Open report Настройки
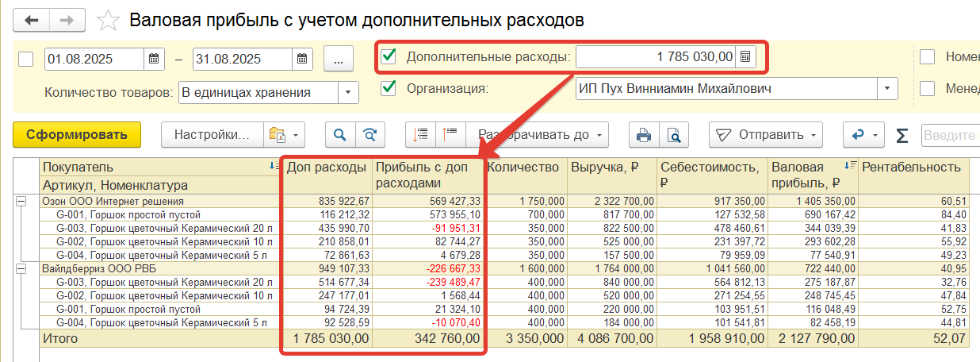The image size is (980, 362). point(212,134)
